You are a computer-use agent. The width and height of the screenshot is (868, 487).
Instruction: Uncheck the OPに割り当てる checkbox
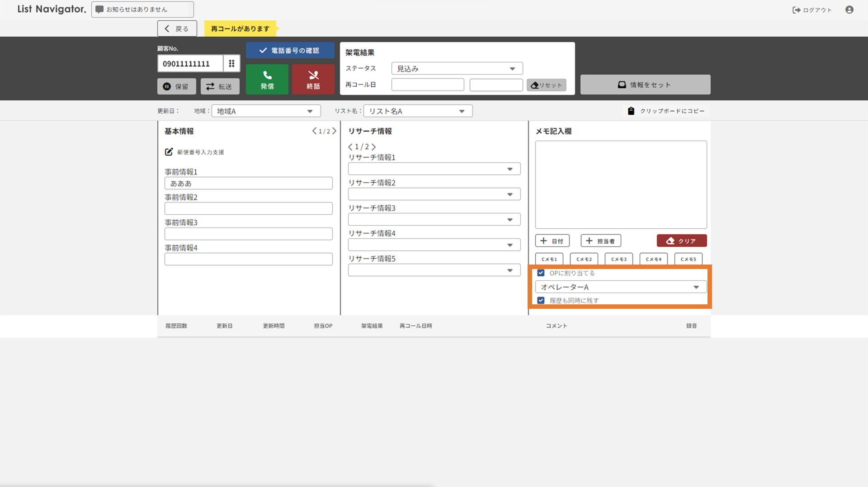541,273
